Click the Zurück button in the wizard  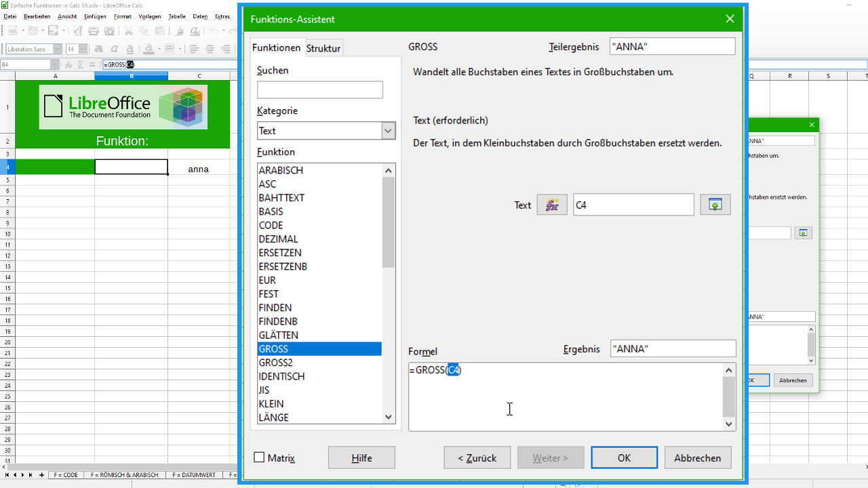coord(477,457)
